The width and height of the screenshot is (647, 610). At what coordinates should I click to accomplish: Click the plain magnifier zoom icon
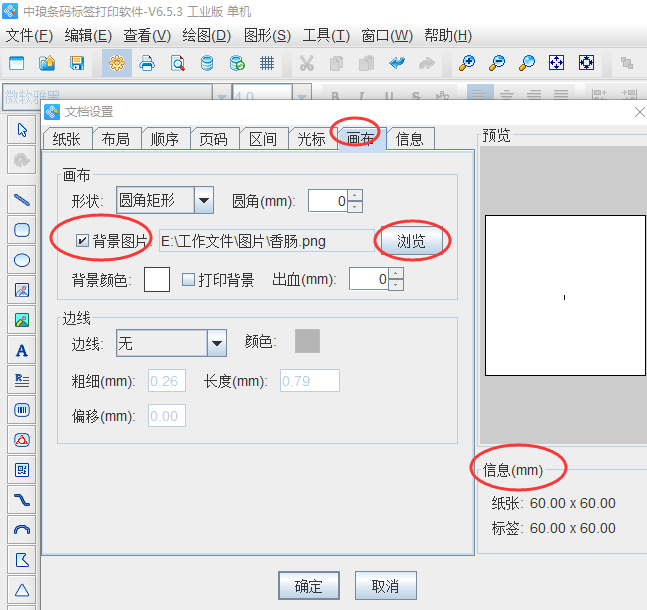(x=527, y=63)
